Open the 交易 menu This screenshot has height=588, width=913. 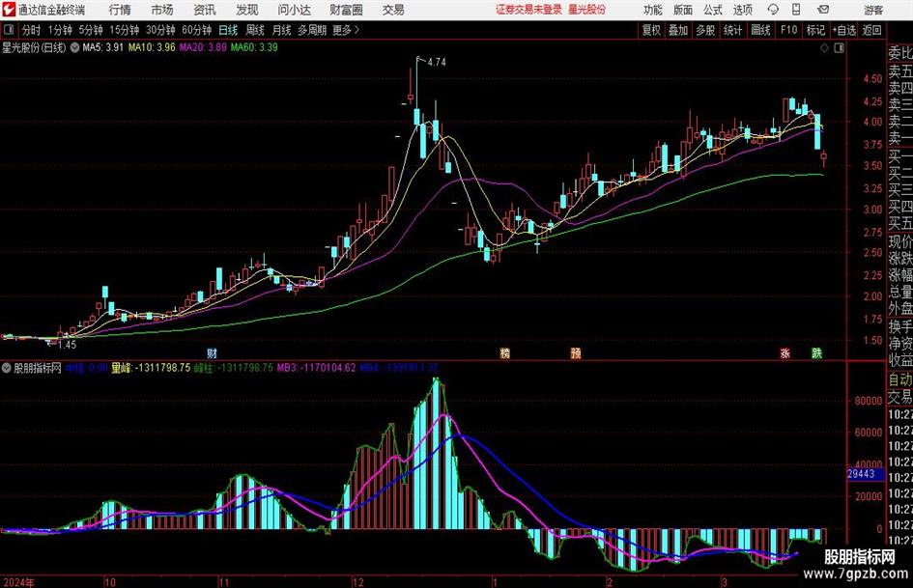point(393,10)
